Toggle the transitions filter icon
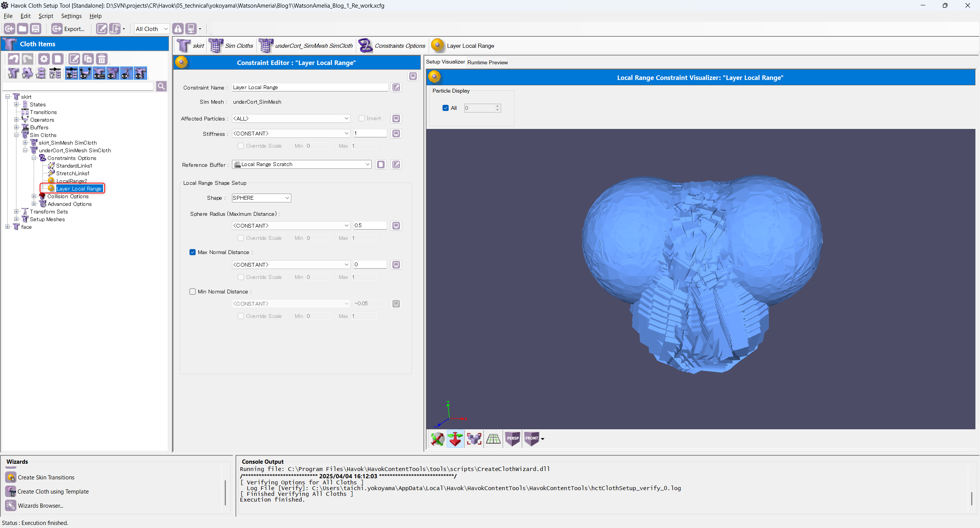Screen dimensions: 980x528 pos(55,73)
